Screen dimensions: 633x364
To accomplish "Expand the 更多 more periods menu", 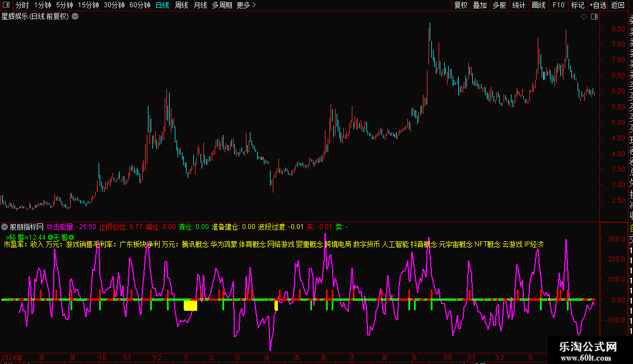I will pos(246,5).
